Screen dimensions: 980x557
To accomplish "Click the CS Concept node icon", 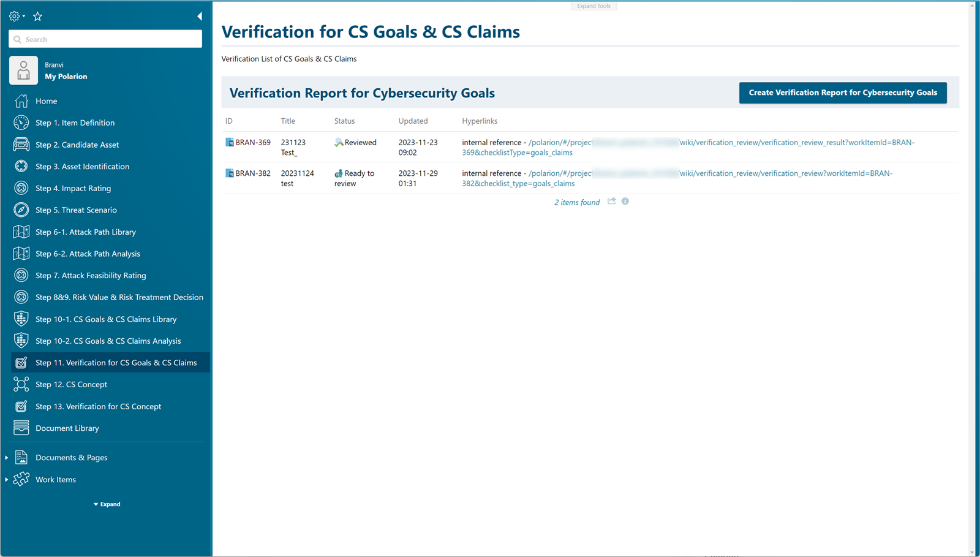I will 21,384.
